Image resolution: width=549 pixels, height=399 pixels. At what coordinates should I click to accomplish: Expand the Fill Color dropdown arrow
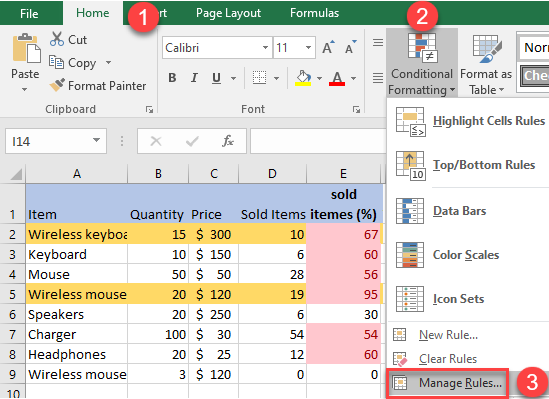[319, 78]
